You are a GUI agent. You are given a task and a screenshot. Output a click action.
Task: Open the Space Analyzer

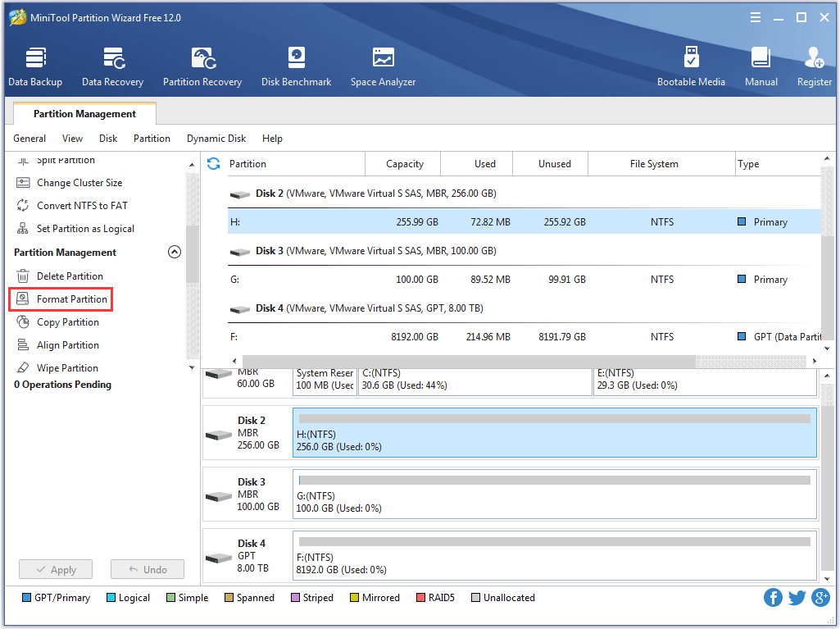[383, 66]
